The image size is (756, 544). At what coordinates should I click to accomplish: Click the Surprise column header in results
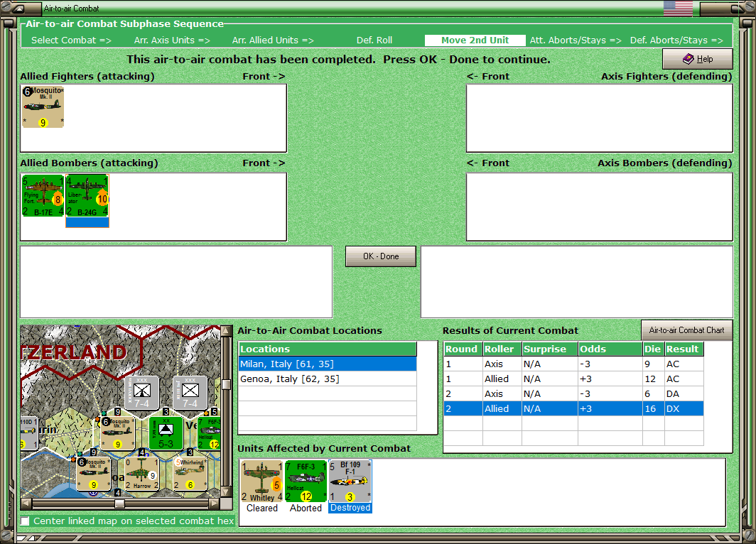pos(550,349)
